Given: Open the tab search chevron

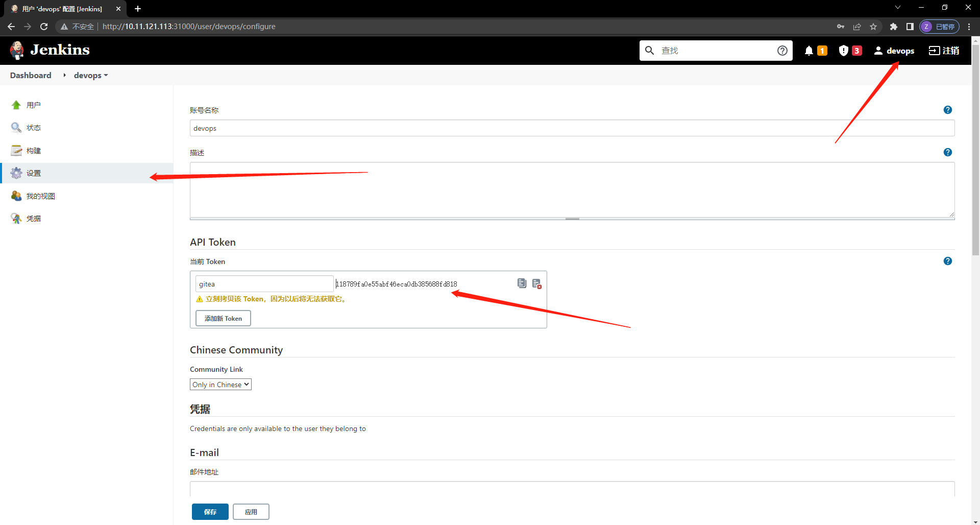Looking at the screenshot, I should (x=898, y=8).
